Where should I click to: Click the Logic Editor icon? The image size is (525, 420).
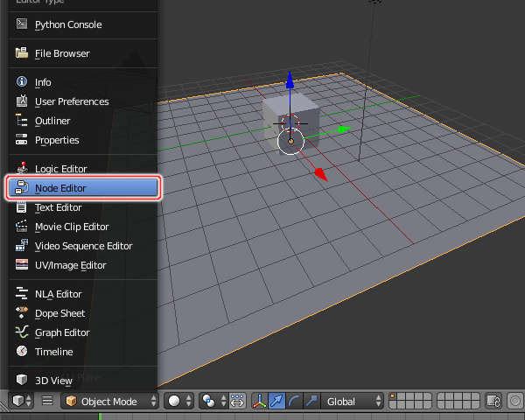click(x=22, y=168)
